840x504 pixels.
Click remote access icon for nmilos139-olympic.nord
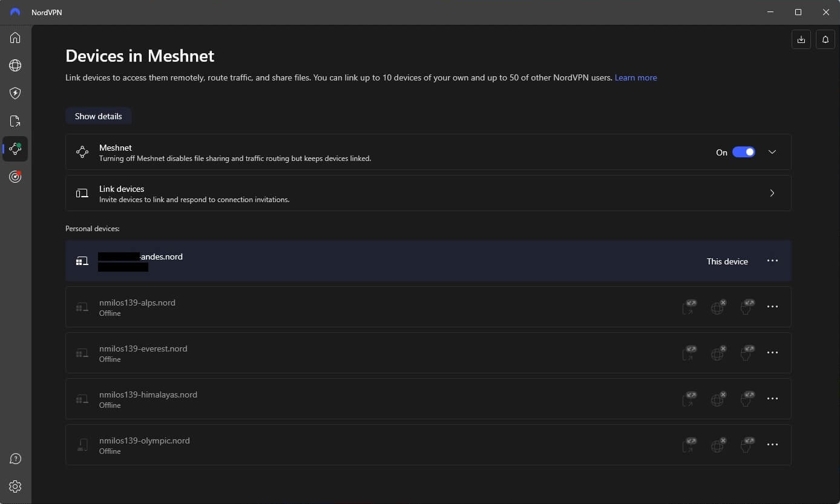[747, 445]
